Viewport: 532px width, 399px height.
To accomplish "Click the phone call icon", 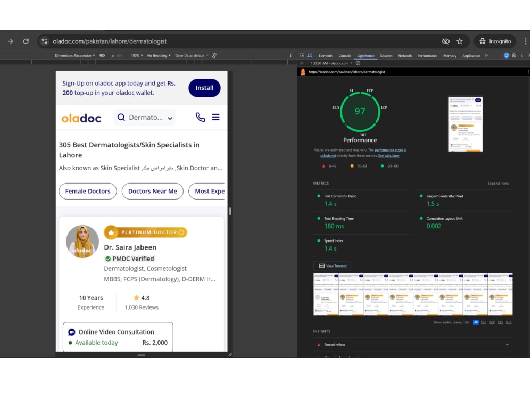I will coord(200,118).
